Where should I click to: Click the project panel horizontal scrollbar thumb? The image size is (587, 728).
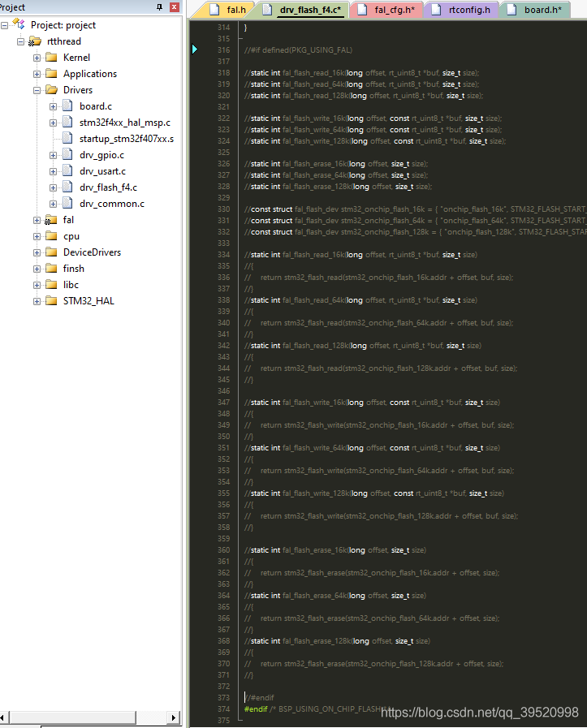[x=73, y=717]
